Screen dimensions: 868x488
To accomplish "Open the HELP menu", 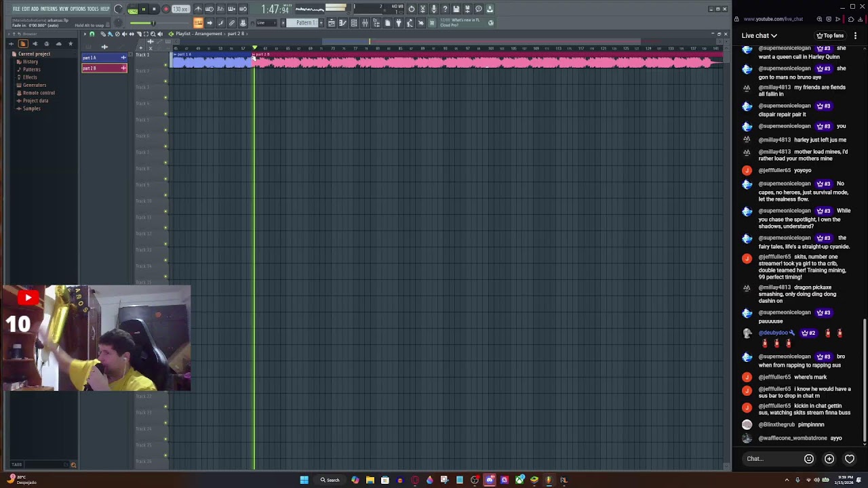I will [x=105, y=9].
